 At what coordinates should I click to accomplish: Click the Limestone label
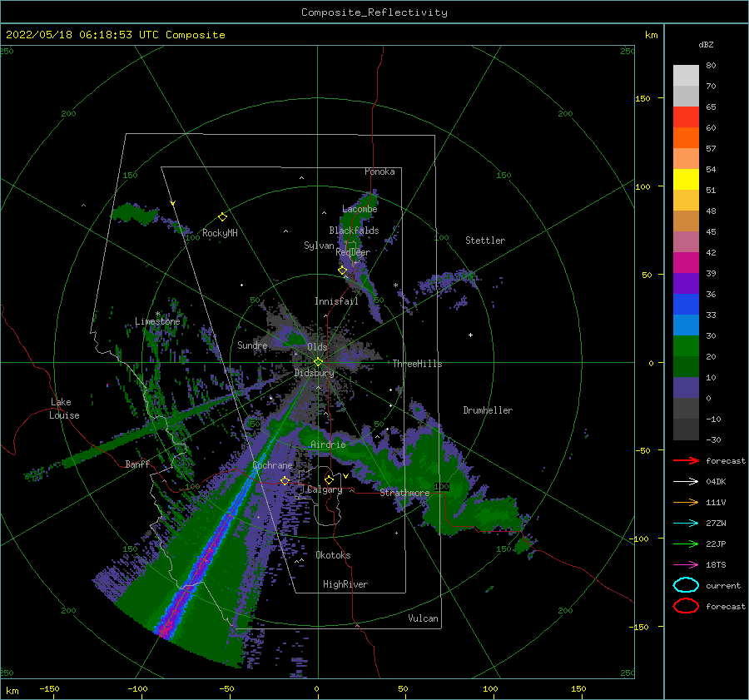coord(157,321)
